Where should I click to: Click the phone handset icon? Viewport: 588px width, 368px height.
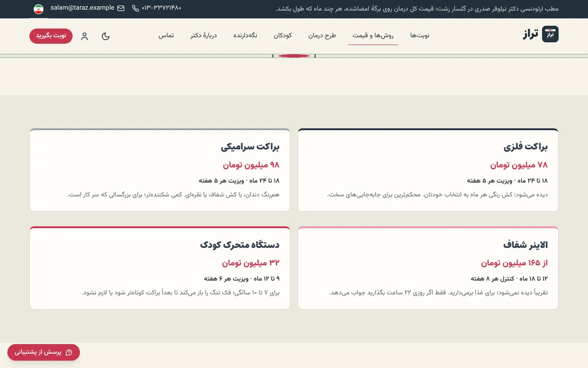point(136,8)
